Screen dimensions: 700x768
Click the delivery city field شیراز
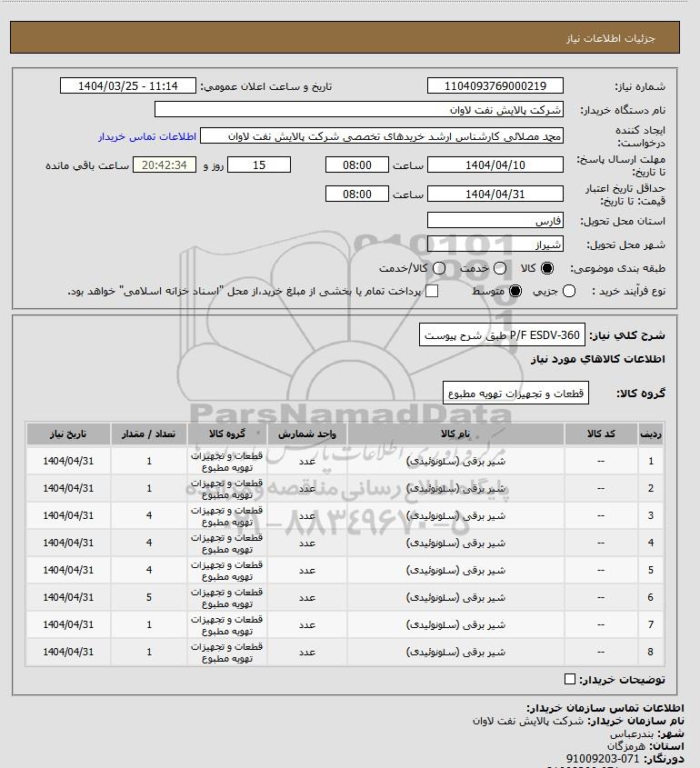pos(495,244)
